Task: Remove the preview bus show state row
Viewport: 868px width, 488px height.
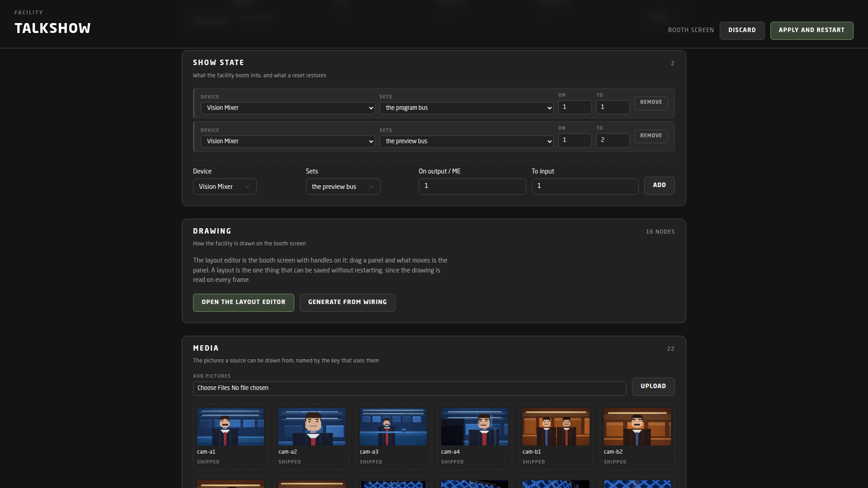Action: tap(651, 136)
